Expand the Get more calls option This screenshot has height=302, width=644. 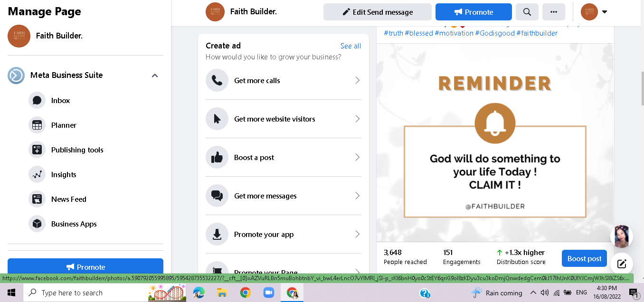pos(284,81)
